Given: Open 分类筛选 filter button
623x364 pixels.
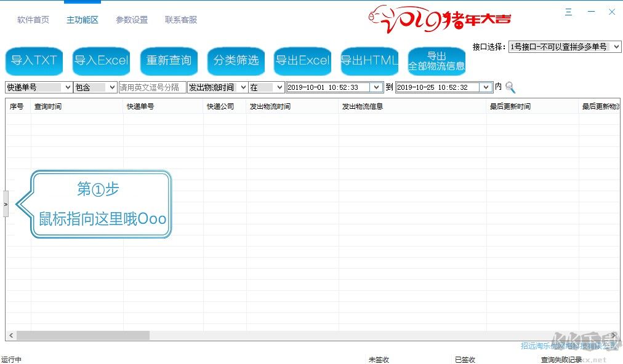Looking at the screenshot, I should (x=236, y=60).
